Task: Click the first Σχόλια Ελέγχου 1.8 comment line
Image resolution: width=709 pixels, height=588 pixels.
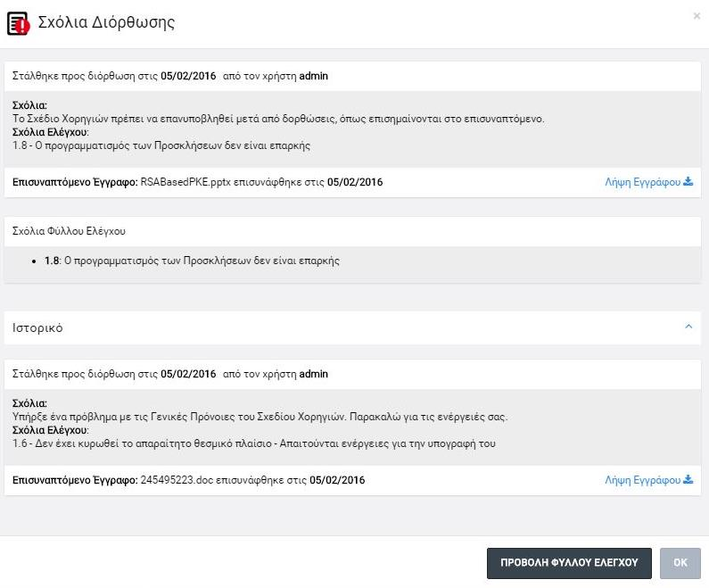Action: pyautogui.click(x=161, y=145)
